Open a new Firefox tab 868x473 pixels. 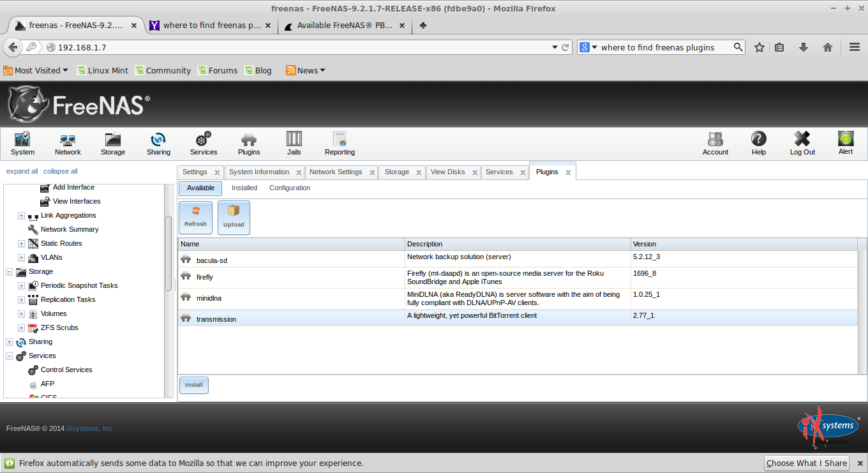point(423,26)
